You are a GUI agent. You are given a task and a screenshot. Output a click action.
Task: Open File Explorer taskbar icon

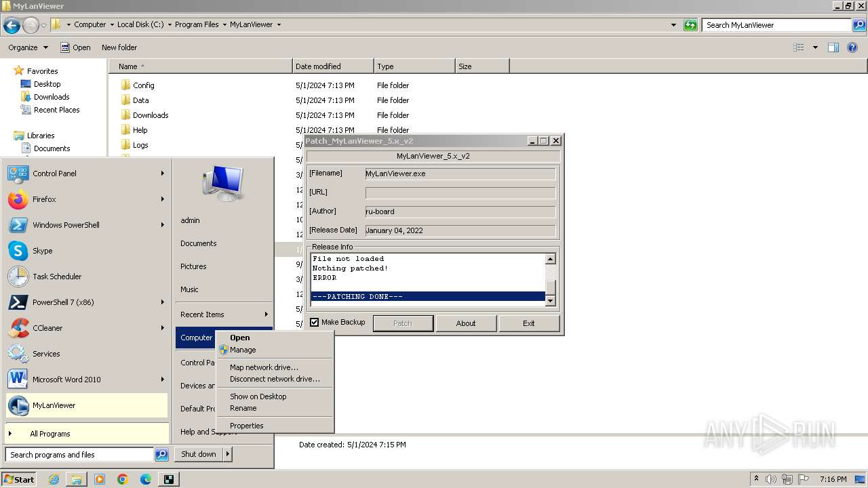(77, 479)
